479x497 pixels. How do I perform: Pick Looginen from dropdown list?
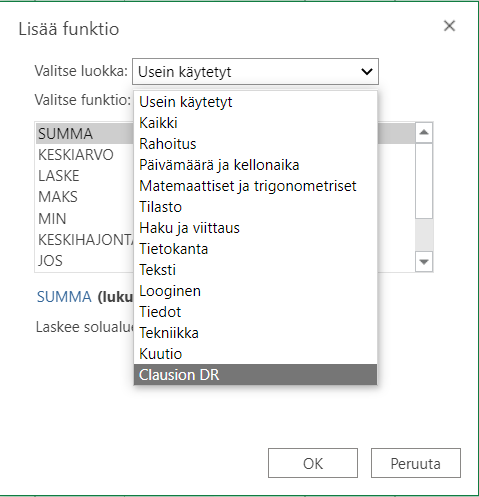pos(255,291)
